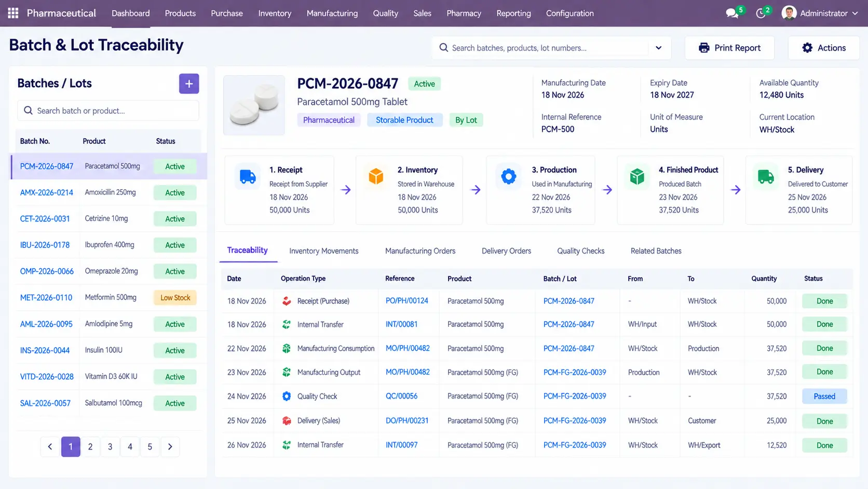Click the Passed status badge
The width and height of the screenshot is (868, 489).
[824, 397]
